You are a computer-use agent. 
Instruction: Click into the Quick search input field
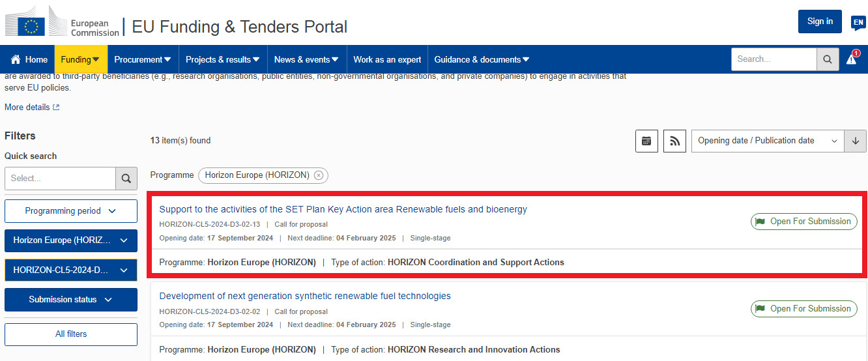point(60,179)
